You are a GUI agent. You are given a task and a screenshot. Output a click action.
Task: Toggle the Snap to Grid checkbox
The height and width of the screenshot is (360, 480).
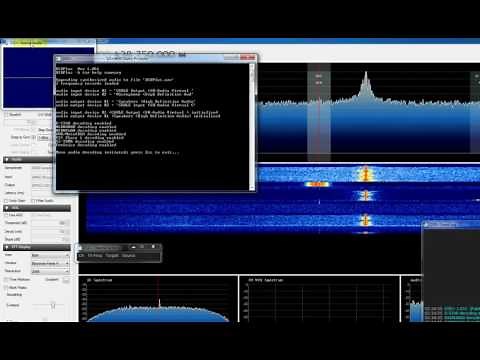tap(33, 137)
